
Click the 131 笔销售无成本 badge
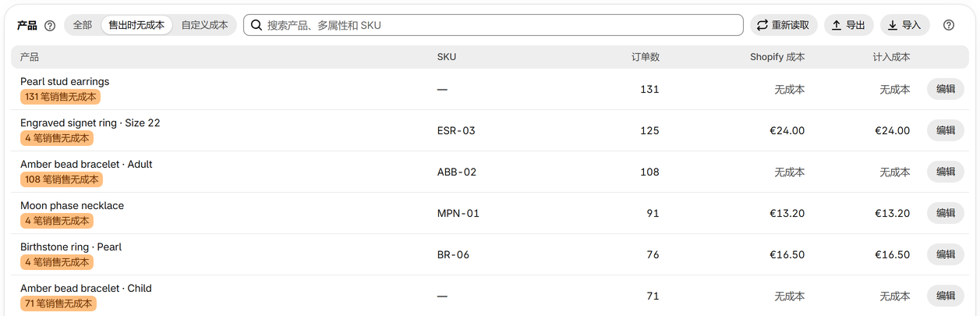pyautogui.click(x=60, y=97)
